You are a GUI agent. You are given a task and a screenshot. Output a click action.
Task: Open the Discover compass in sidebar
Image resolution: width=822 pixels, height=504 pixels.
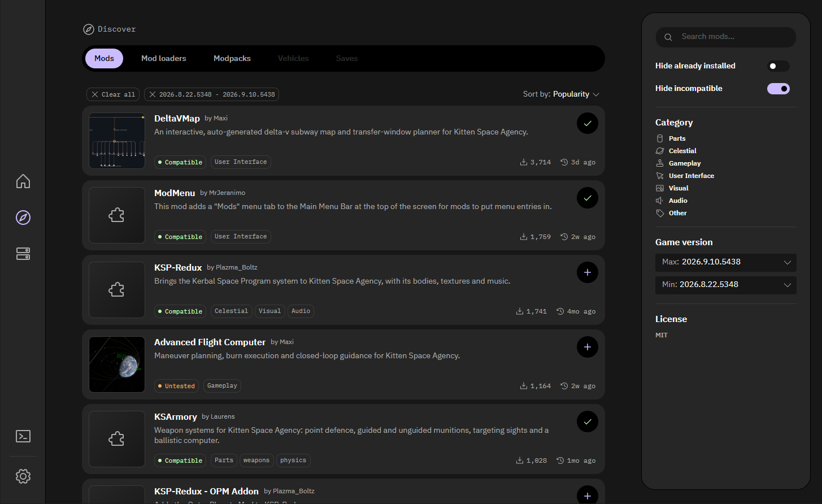tap(23, 218)
